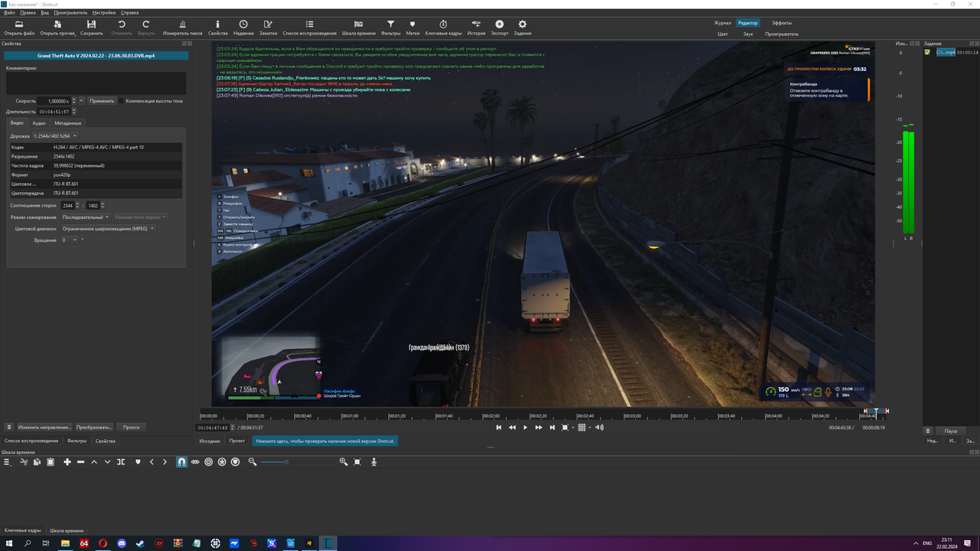Toggle timeline snapping magnet button

coord(181,462)
